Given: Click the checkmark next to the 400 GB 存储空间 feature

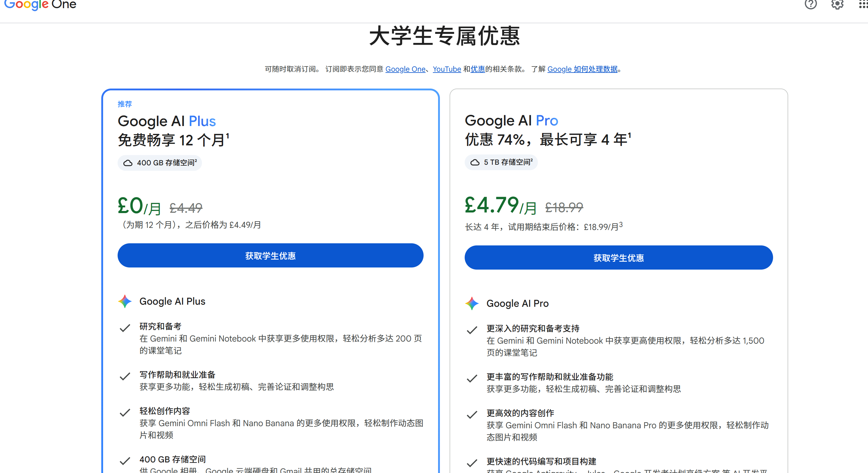Looking at the screenshot, I should pyautogui.click(x=125, y=461).
